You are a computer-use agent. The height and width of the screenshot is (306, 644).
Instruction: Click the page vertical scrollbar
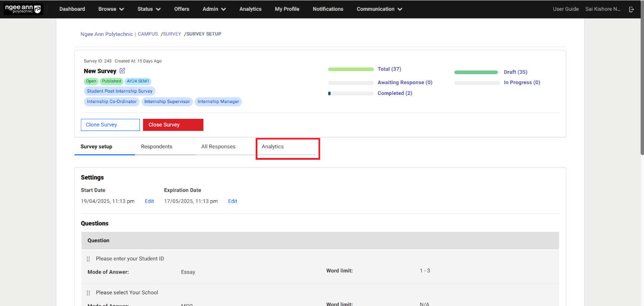pyautogui.click(x=641, y=90)
